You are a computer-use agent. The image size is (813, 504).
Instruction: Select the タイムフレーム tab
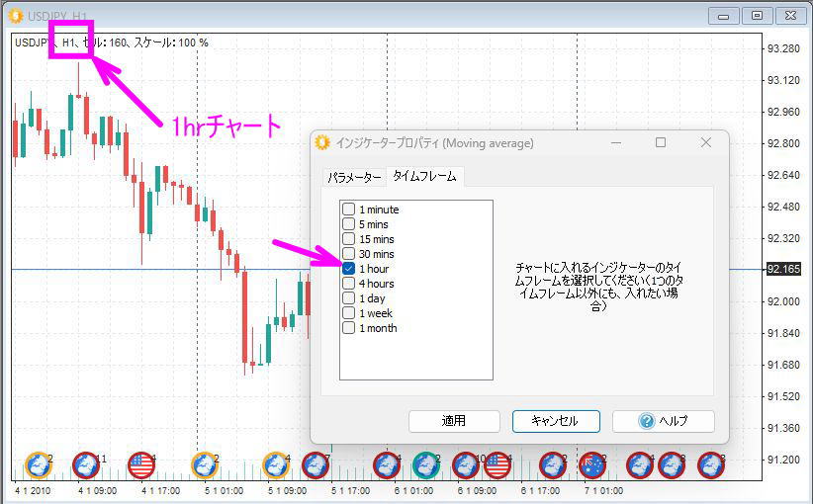(424, 176)
